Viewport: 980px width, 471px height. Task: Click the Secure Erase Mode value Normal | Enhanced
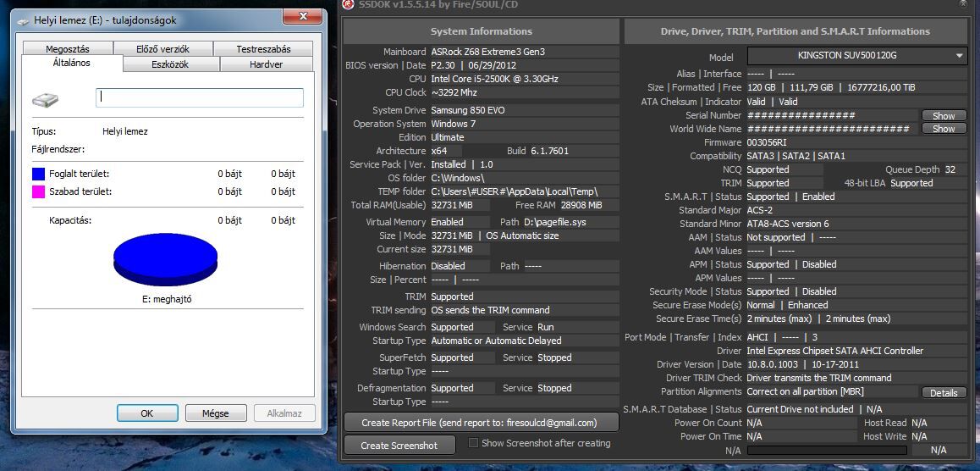pyautogui.click(x=788, y=305)
